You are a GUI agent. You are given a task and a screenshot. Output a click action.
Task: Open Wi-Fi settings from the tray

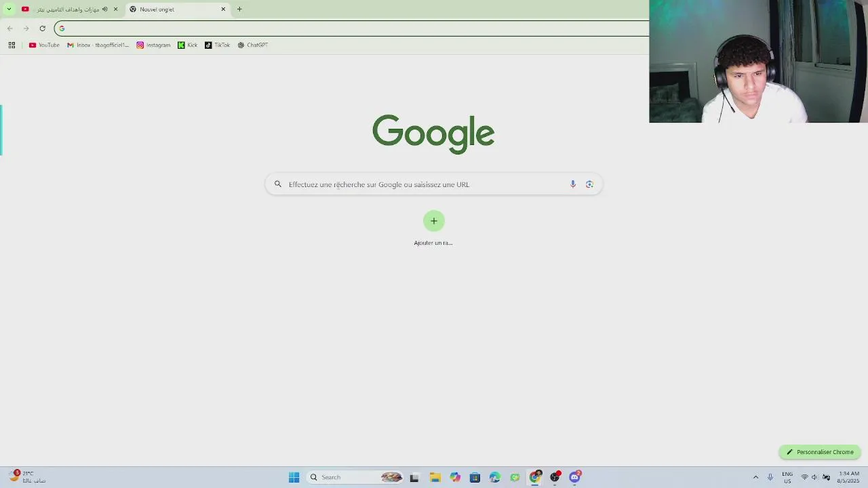click(x=805, y=478)
